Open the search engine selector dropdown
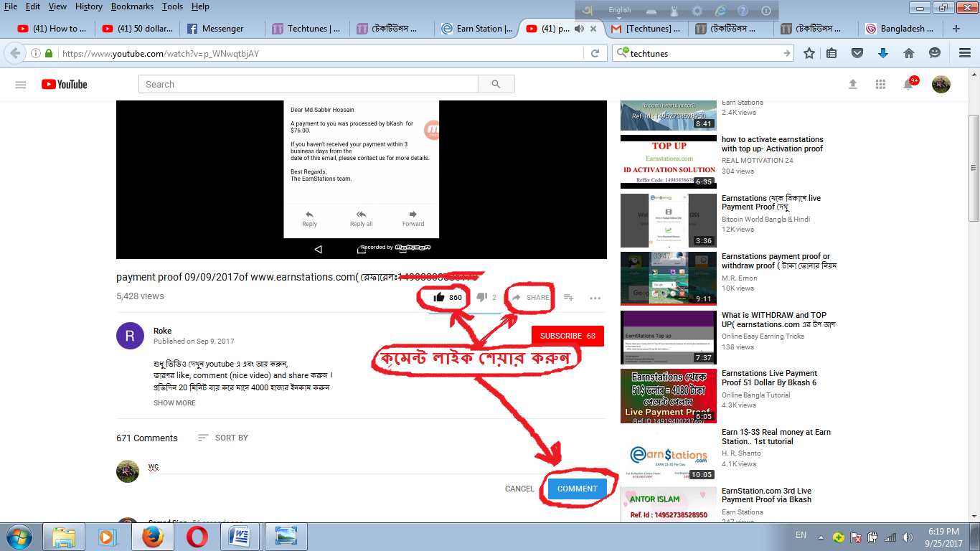The width and height of the screenshot is (980, 551). point(623,53)
